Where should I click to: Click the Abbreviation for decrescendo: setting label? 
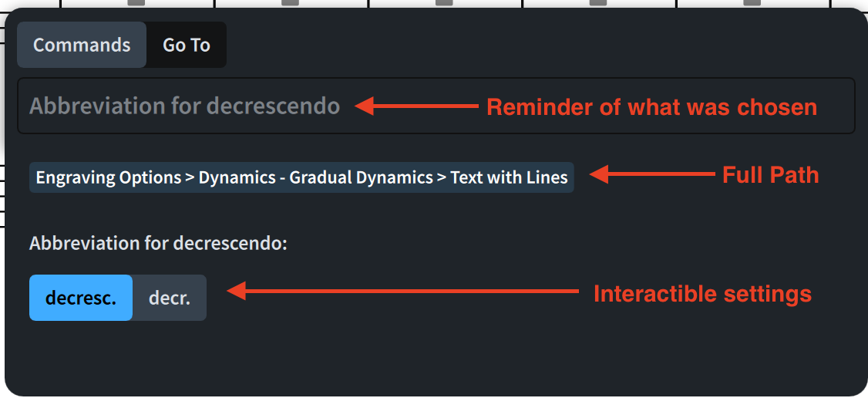click(158, 244)
